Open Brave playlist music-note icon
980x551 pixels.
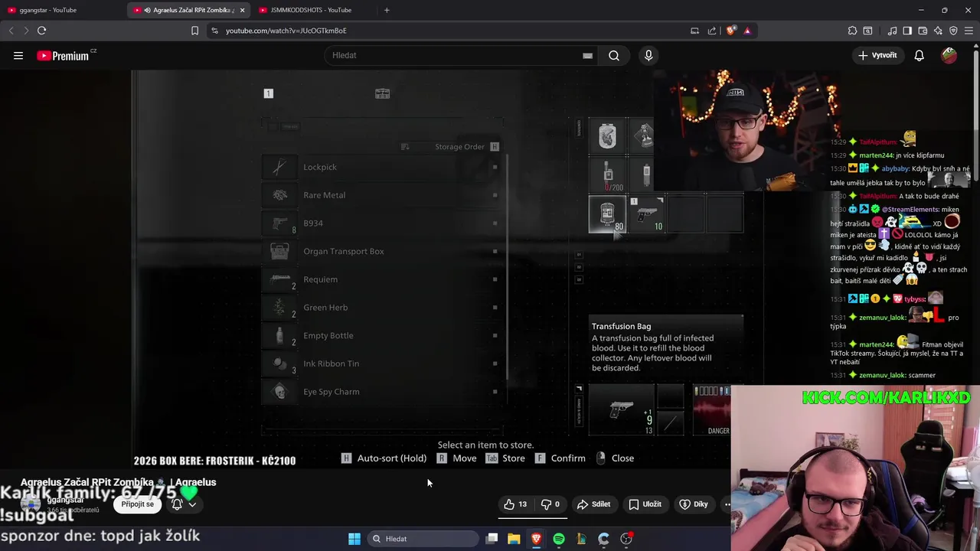point(892,31)
